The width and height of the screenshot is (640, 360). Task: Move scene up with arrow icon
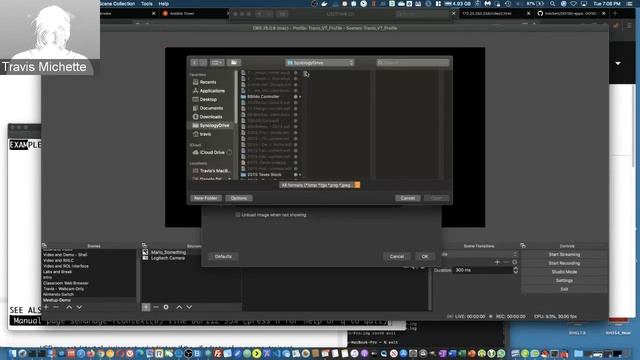[69, 307]
